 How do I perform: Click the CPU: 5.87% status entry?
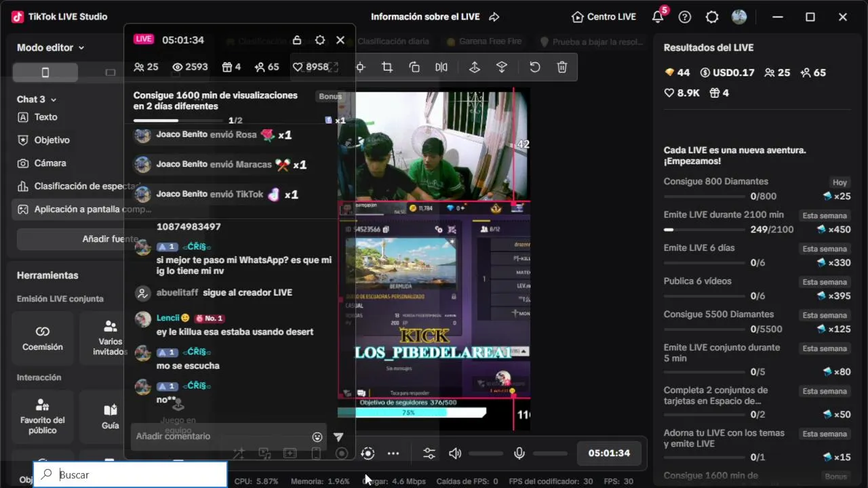coord(256,481)
